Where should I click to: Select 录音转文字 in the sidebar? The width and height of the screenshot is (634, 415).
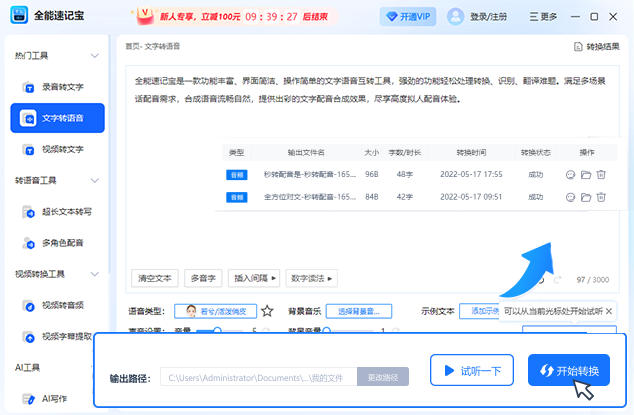(x=57, y=87)
